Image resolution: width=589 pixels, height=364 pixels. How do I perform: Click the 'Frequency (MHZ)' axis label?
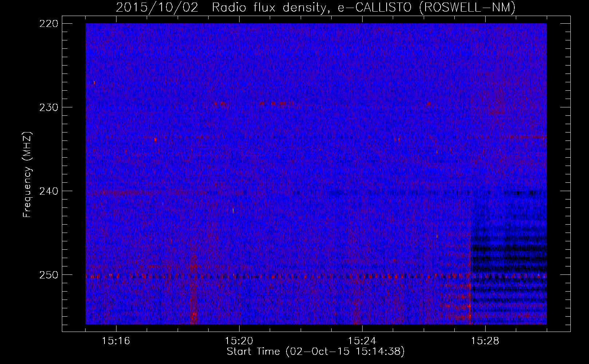[28, 175]
